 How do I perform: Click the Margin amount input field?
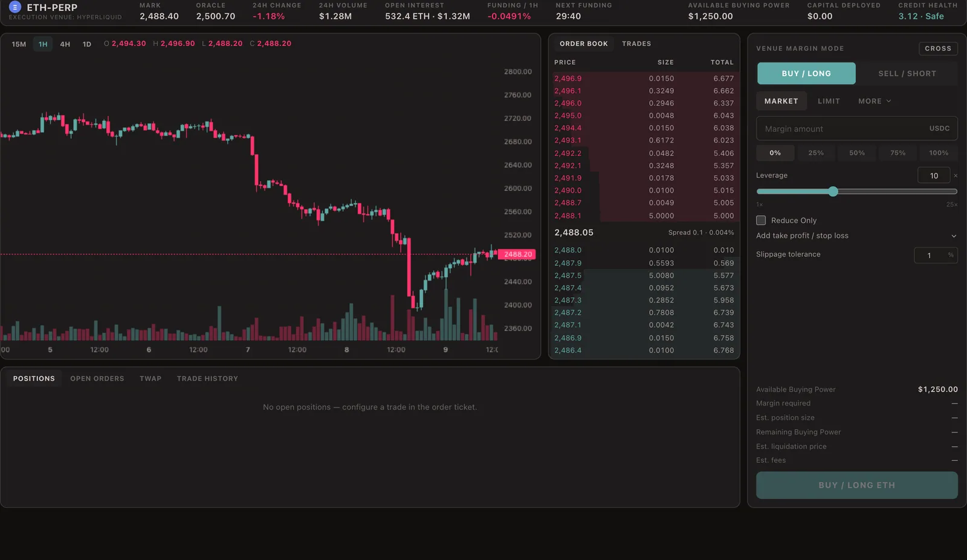(856, 129)
